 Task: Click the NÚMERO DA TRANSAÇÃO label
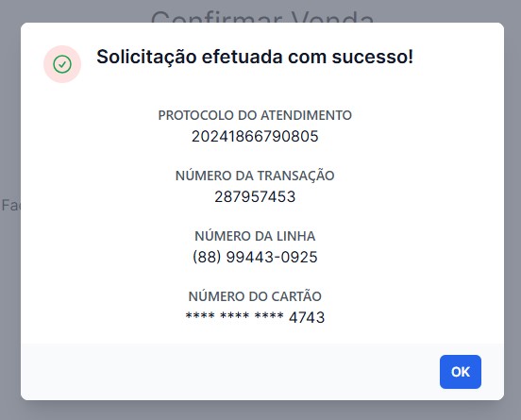pos(255,176)
